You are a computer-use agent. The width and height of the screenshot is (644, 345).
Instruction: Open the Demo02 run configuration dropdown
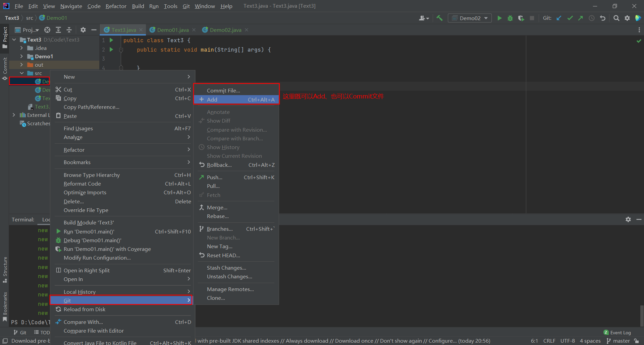click(470, 18)
